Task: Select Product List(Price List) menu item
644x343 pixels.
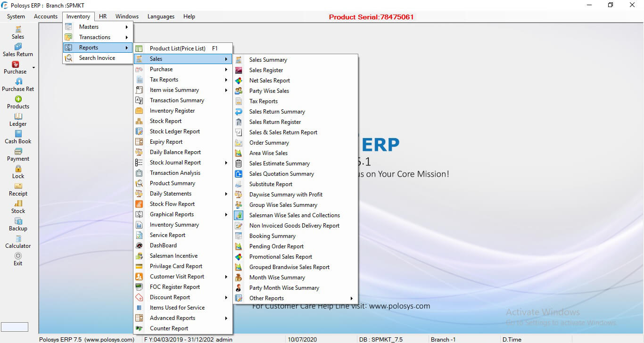Action: click(x=183, y=49)
